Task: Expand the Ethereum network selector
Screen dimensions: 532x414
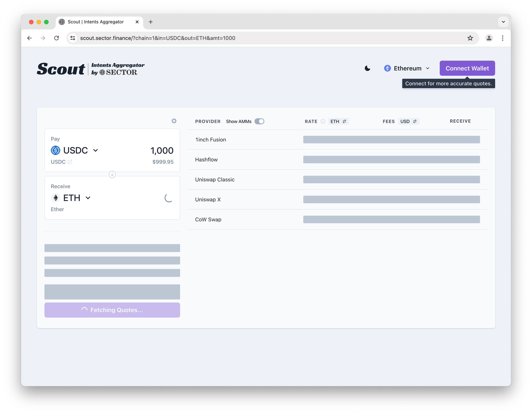Action: (x=407, y=68)
